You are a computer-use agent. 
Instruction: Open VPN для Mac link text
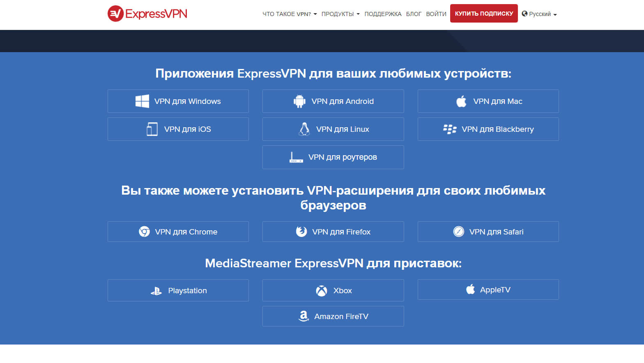pyautogui.click(x=498, y=101)
